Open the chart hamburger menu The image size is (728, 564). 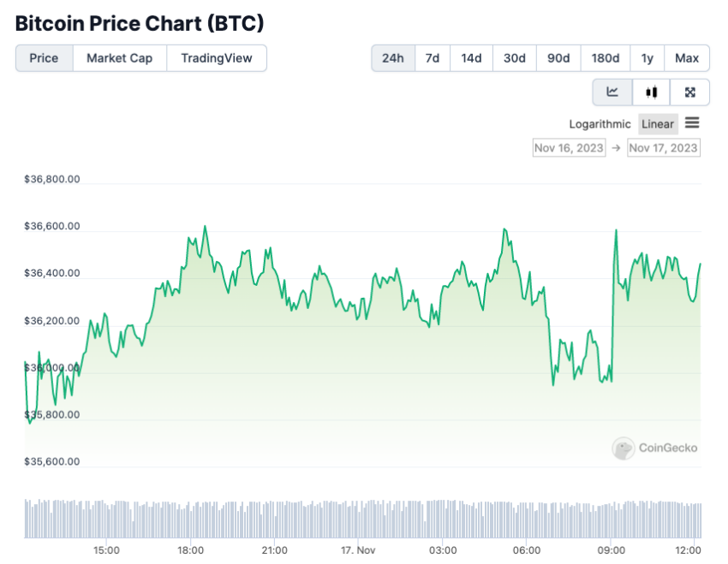click(x=692, y=123)
